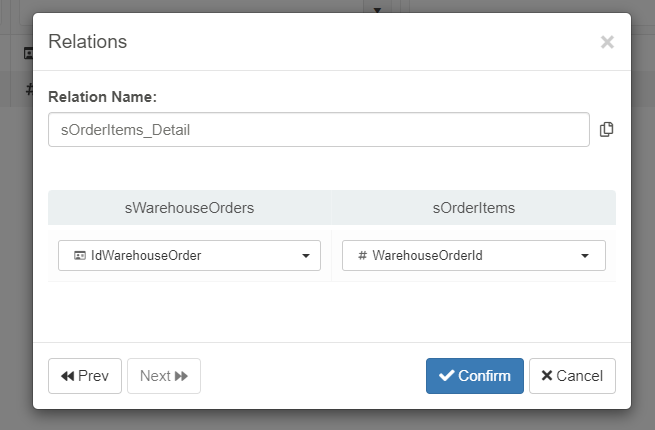Click the Relations dialog title
The height and width of the screenshot is (430, 655).
coord(88,42)
